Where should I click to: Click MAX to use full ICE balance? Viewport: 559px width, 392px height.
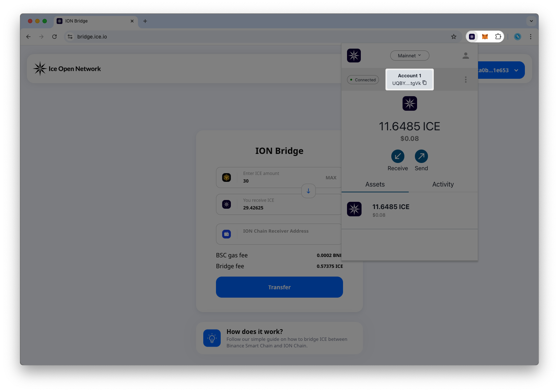pos(331,177)
